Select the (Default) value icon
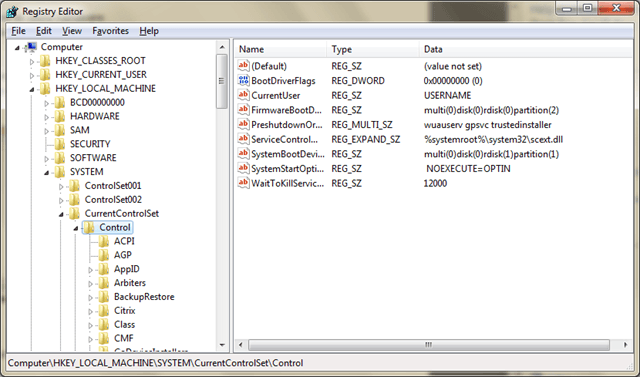The height and width of the screenshot is (377, 640). click(243, 66)
